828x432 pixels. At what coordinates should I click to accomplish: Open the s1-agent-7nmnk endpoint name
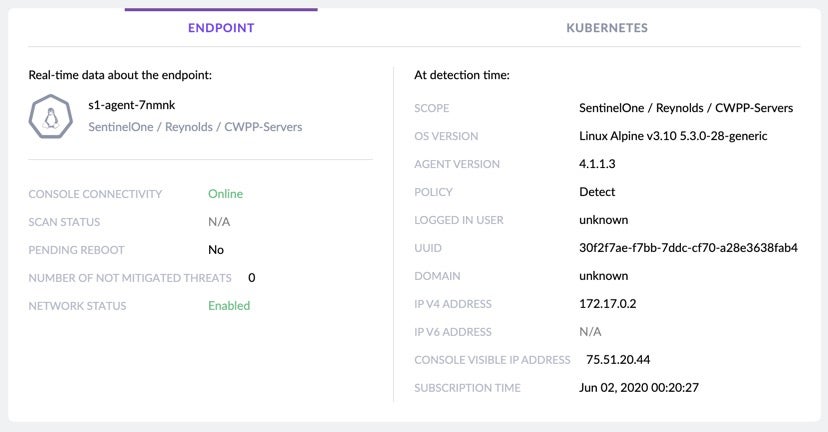coord(132,105)
